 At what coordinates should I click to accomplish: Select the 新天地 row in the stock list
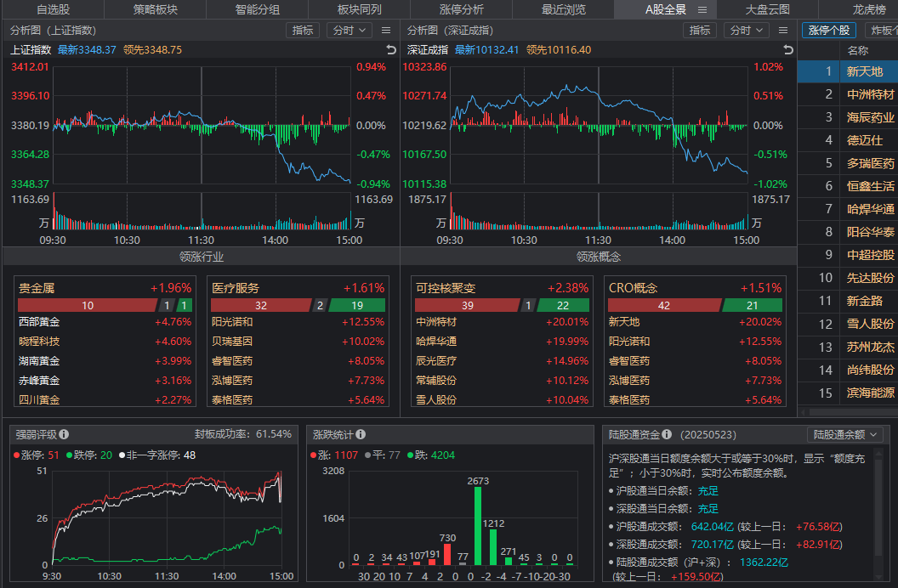864,71
